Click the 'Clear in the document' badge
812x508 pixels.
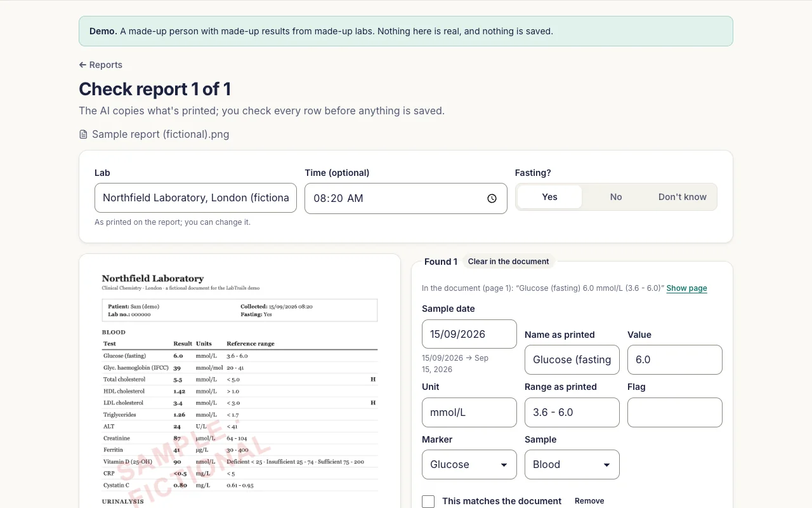click(508, 262)
